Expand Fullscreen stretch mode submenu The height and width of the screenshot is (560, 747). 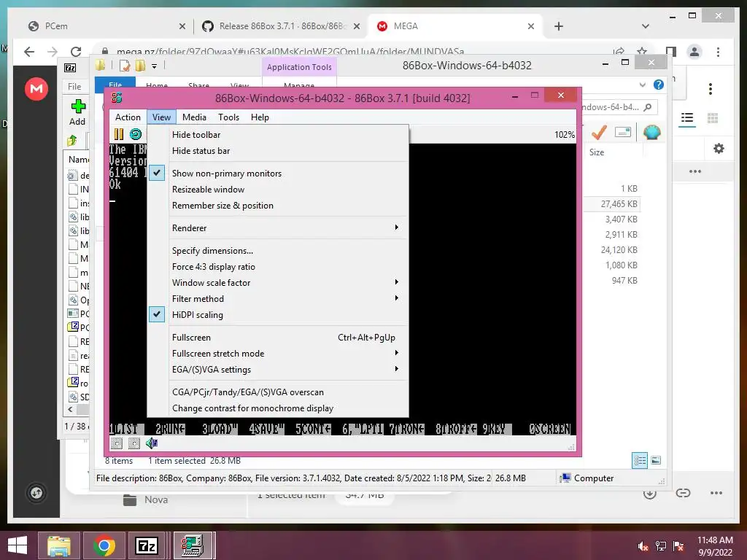278,354
